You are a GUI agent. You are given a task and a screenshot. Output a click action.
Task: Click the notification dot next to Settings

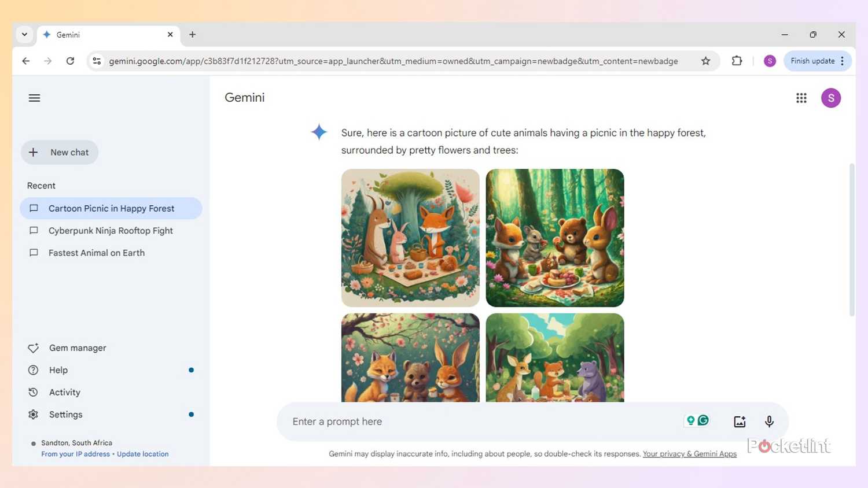pyautogui.click(x=191, y=414)
